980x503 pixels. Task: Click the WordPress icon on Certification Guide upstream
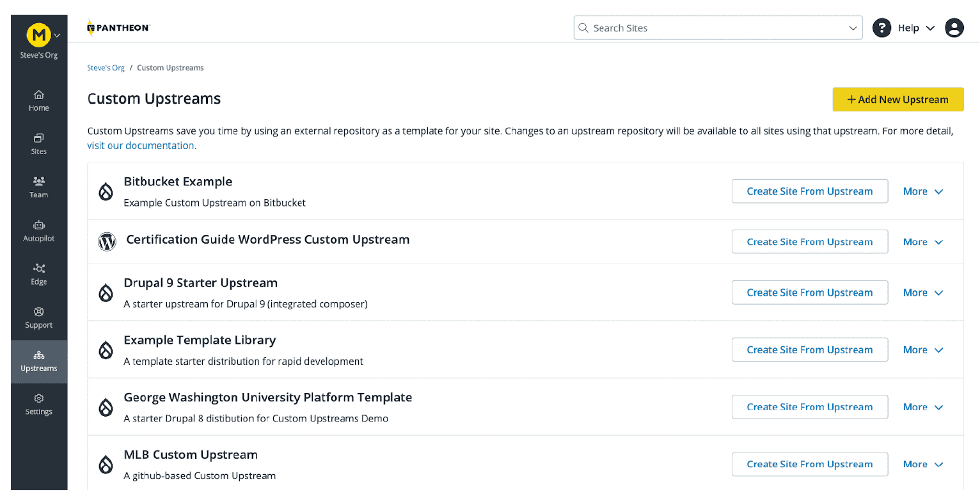(x=106, y=241)
